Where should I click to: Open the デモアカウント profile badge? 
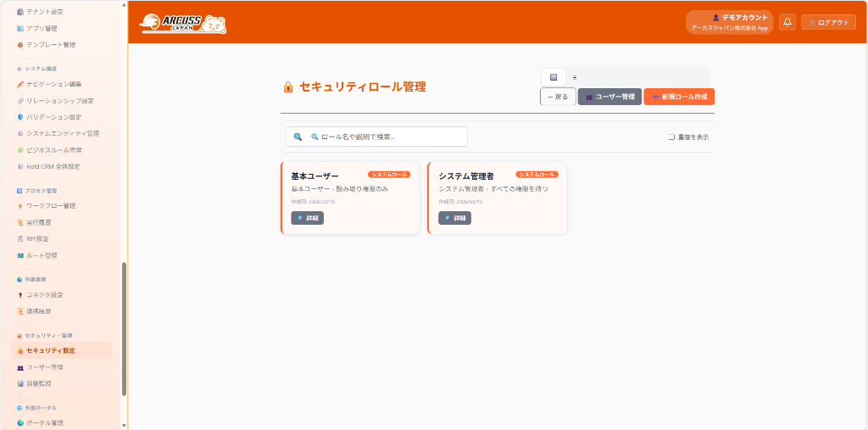click(729, 22)
